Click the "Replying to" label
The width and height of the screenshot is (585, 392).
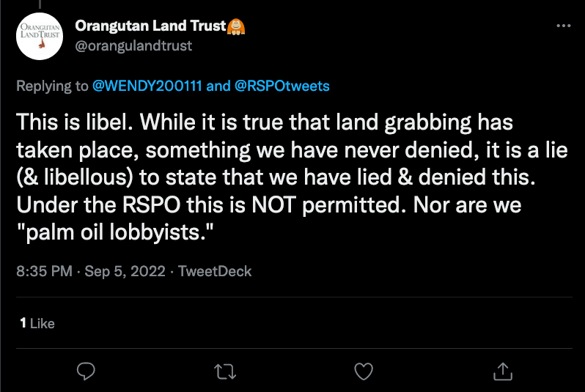53,86
